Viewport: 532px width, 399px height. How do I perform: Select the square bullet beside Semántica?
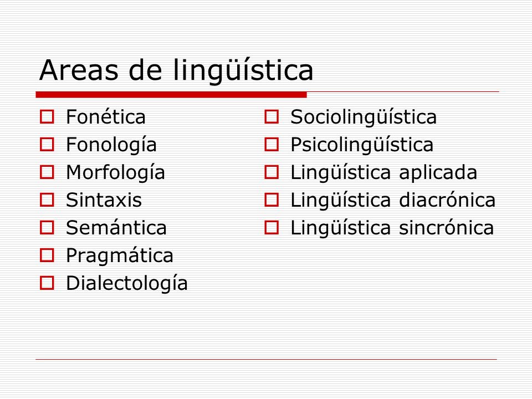tap(47, 228)
